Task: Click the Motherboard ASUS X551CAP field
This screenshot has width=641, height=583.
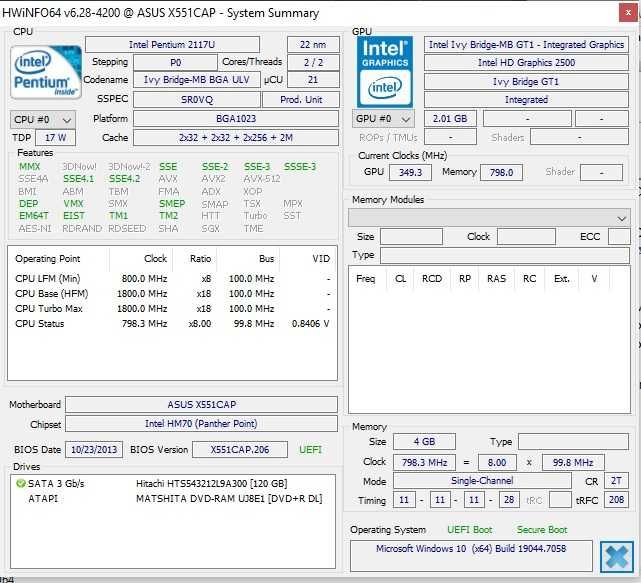Action: [x=202, y=405]
